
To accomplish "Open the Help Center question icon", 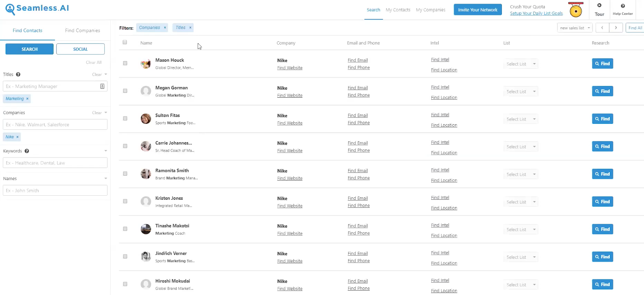I will tap(623, 6).
